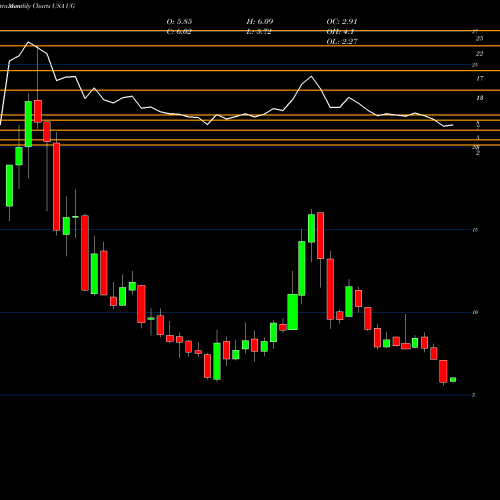
Task: Click the '17' price axis label
Action: [x=479, y=79]
